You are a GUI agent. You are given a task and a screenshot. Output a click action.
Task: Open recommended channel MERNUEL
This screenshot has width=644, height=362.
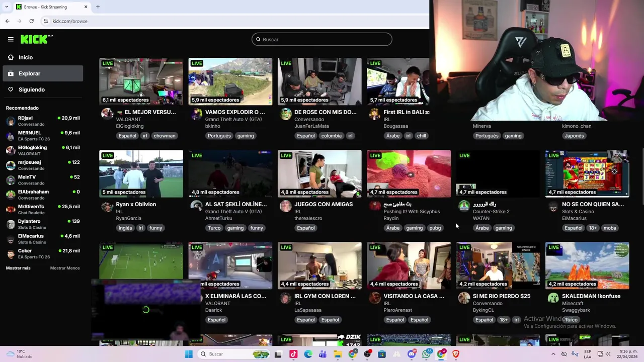(x=43, y=136)
